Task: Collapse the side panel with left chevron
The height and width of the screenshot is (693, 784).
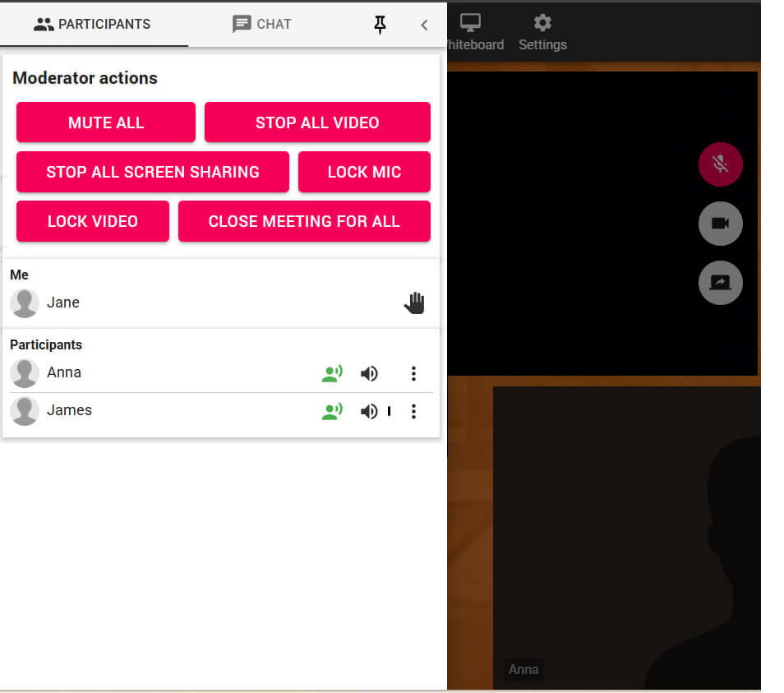Action: click(424, 25)
